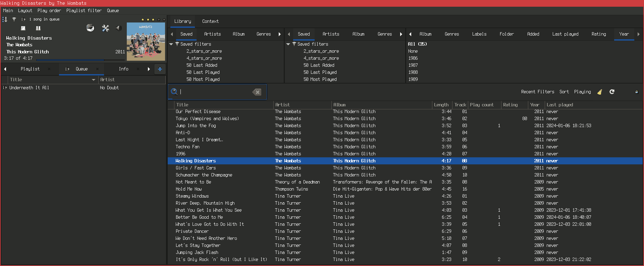The width and height of the screenshot is (644, 266).
Task: Click the blue plus add-panel button
Action: (160, 69)
